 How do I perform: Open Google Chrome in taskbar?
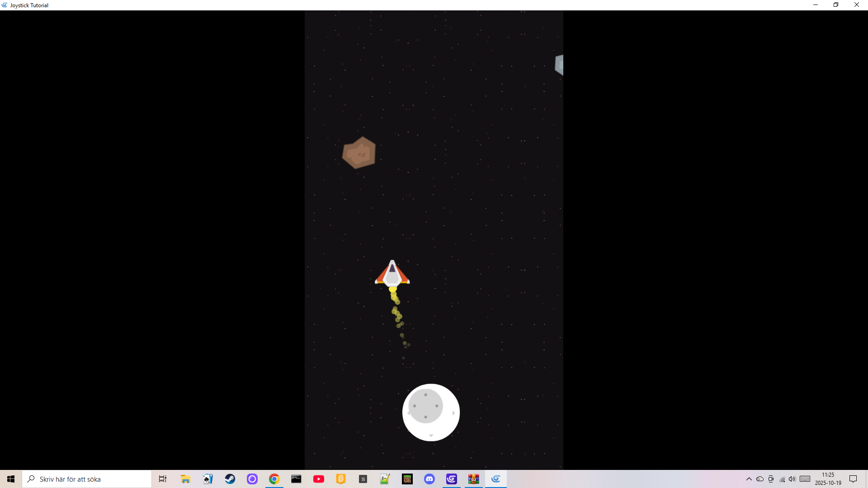coord(274,479)
